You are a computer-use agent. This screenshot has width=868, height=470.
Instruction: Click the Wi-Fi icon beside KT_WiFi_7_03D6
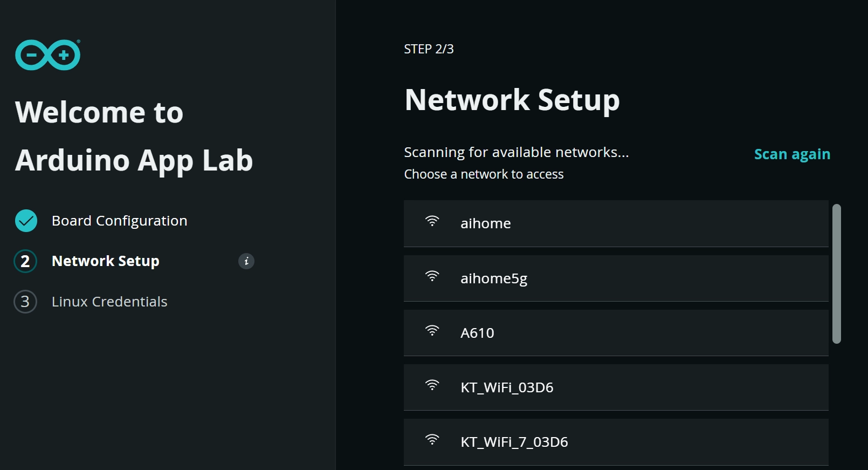pyautogui.click(x=432, y=440)
